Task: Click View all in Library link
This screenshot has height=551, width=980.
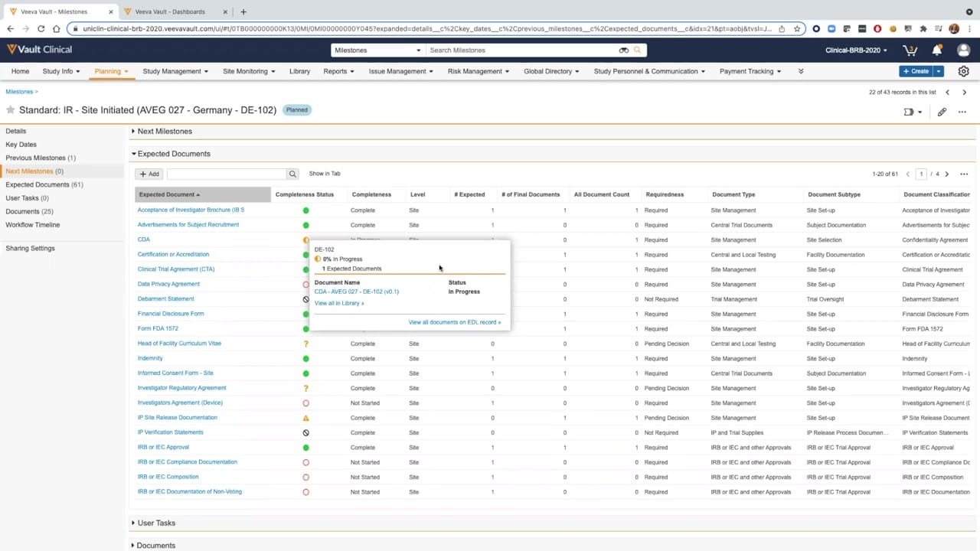Action: point(339,303)
